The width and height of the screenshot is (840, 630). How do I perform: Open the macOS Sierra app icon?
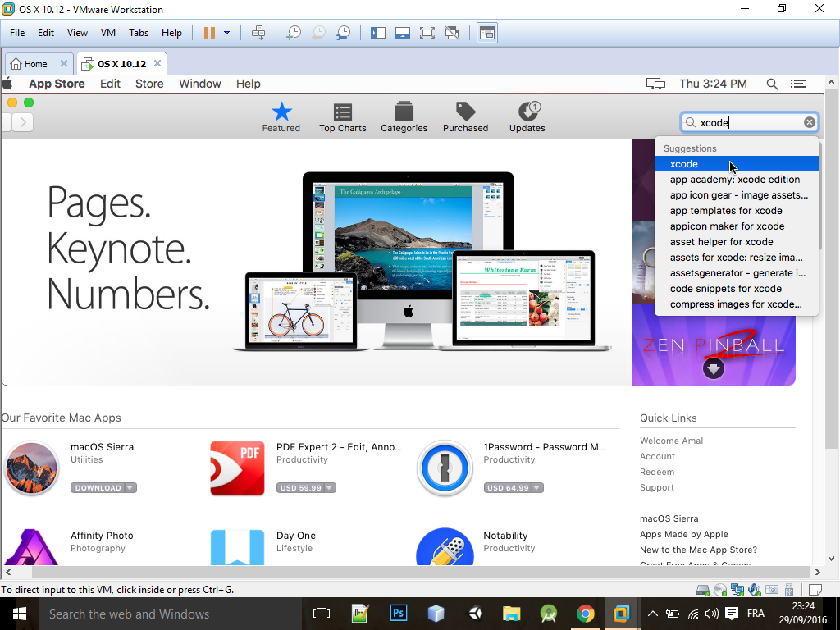click(x=32, y=468)
